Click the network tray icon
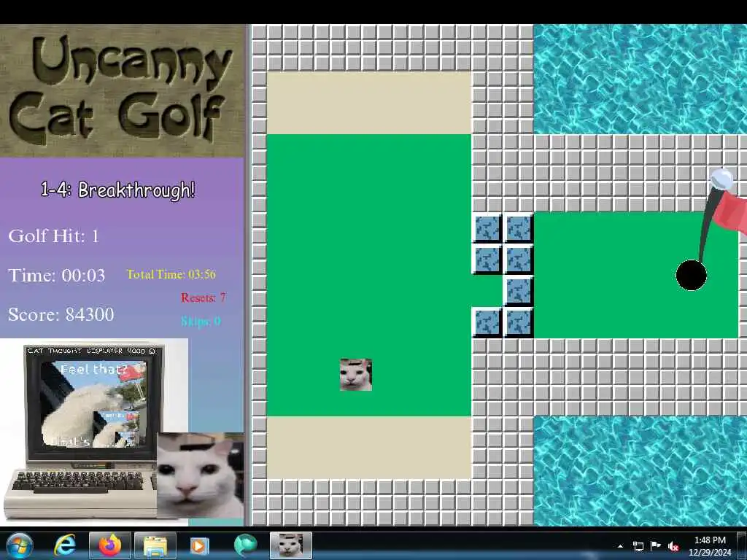 tap(638, 546)
